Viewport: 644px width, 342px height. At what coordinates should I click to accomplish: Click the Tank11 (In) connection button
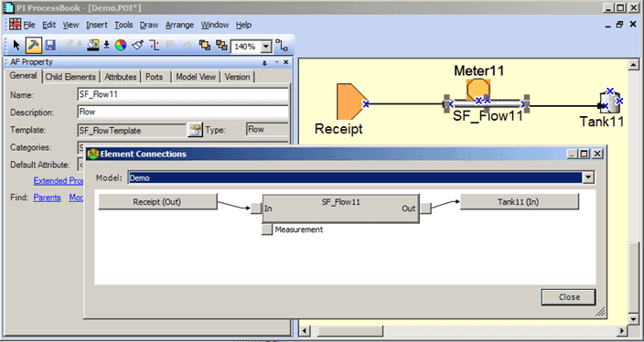pos(520,201)
